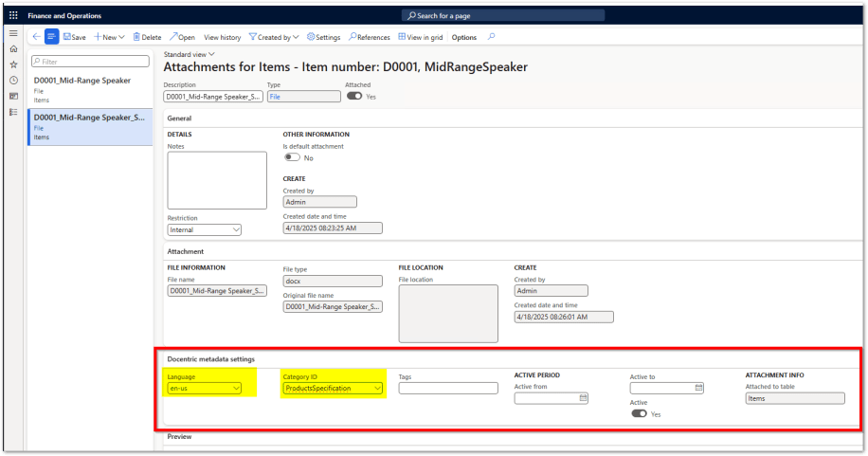
Task: Open Favorites star icon in sidebar
Action: click(13, 64)
